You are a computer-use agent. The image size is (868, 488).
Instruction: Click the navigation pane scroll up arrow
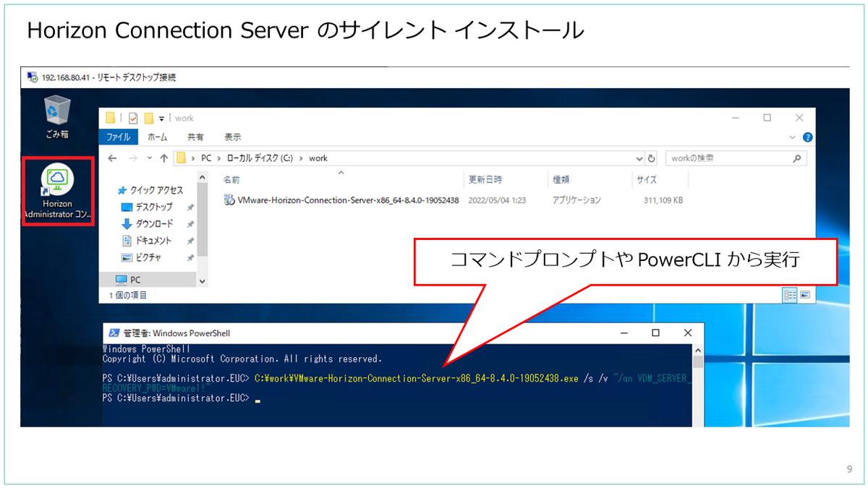(202, 178)
